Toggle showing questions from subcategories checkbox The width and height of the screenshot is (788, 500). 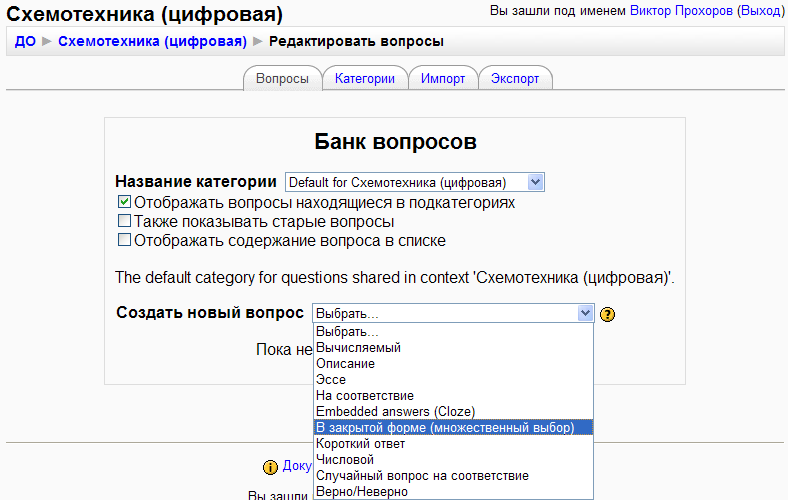pyautogui.click(x=124, y=202)
